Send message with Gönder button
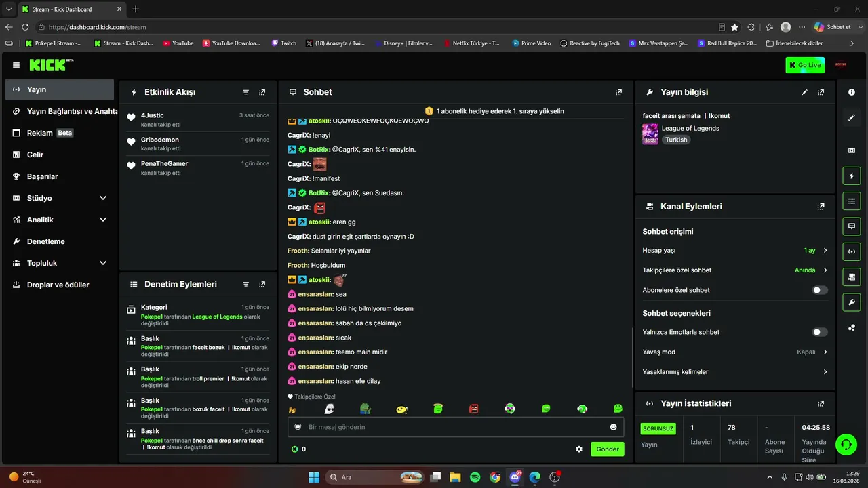The width and height of the screenshot is (868, 488). [x=608, y=449]
